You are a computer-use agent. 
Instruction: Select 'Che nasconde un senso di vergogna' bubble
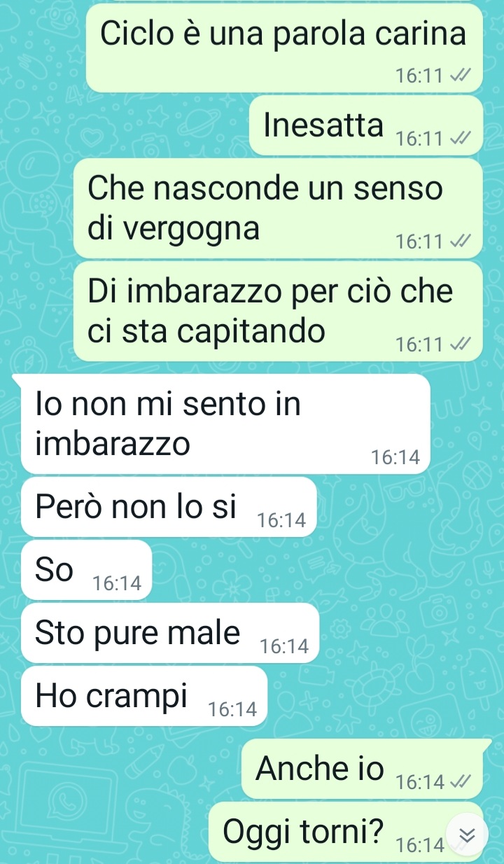[278, 208]
